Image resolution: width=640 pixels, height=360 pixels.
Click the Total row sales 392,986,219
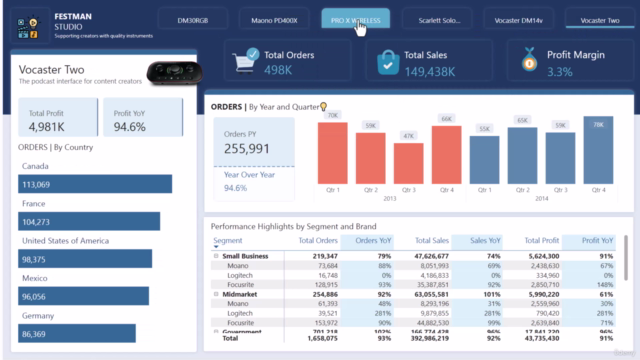point(430,338)
